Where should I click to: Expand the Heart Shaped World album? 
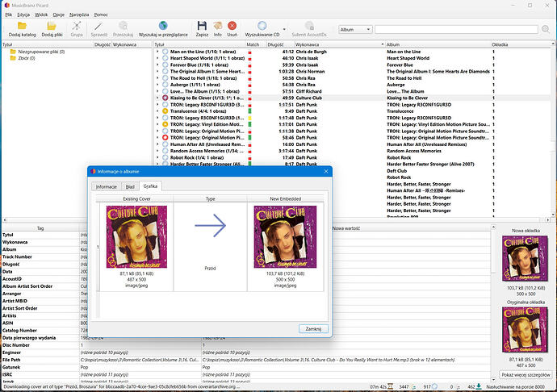pos(157,58)
